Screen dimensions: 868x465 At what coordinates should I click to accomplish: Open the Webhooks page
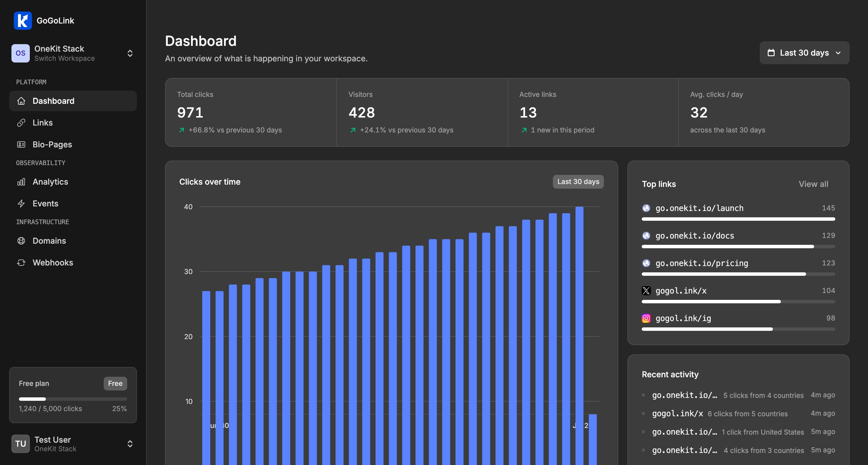pos(73,263)
